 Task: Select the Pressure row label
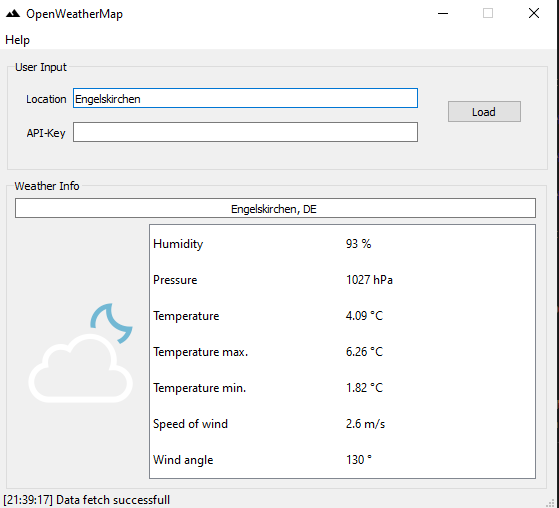(175, 280)
